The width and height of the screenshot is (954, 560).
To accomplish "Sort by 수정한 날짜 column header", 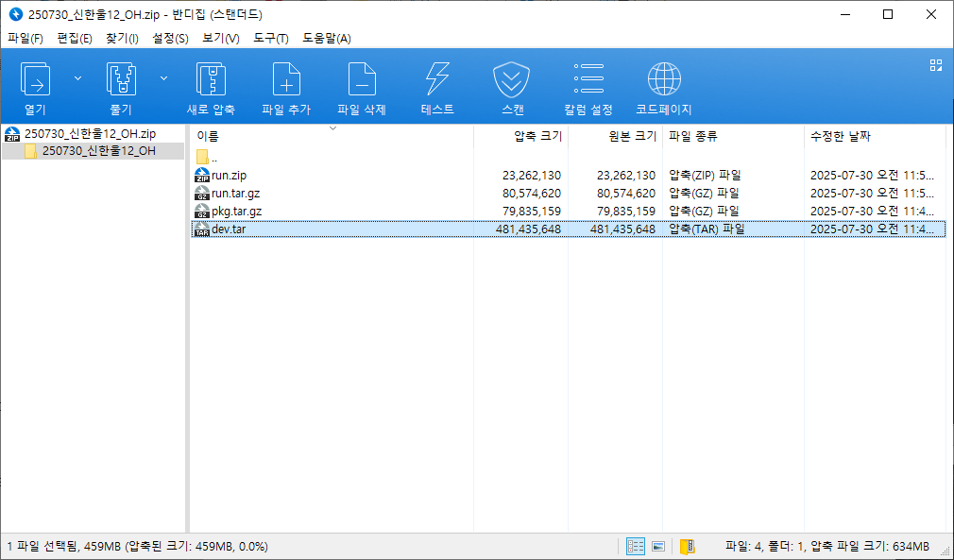I will tap(840, 136).
